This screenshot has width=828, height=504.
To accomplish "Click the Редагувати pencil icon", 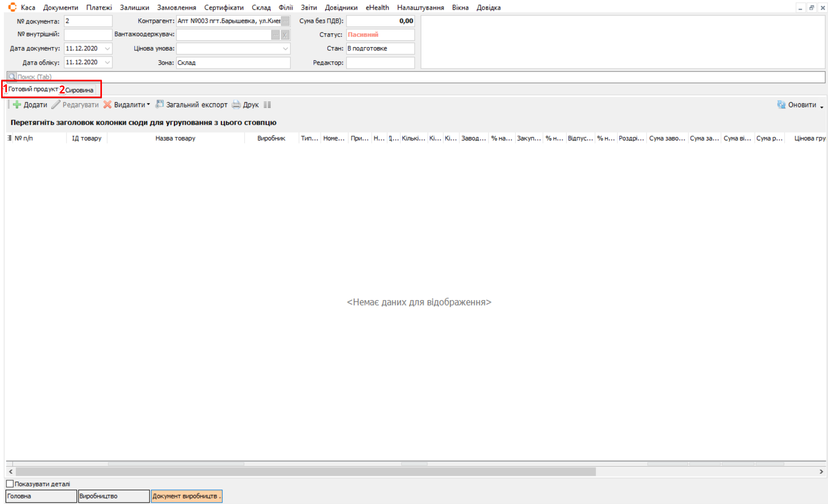I will tap(56, 105).
